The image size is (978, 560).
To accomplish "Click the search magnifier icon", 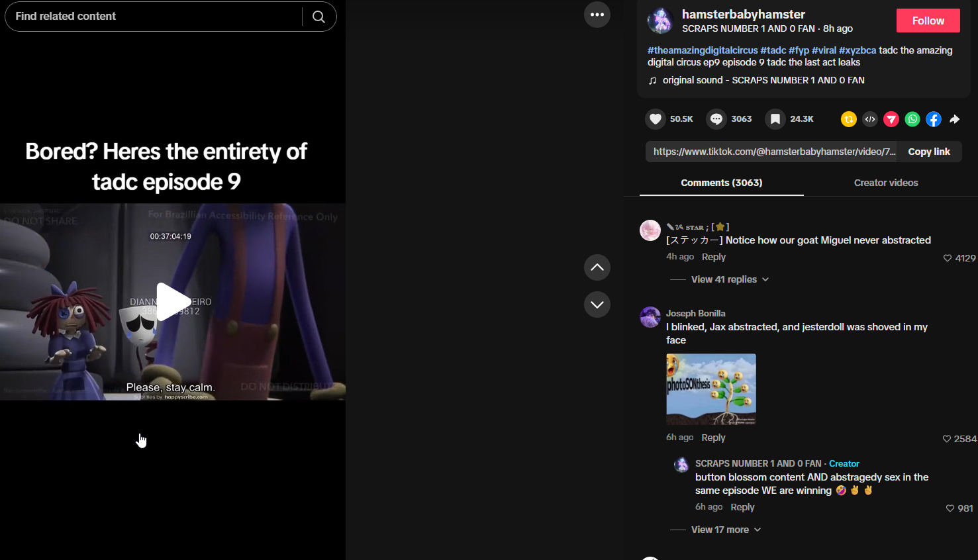I will coord(318,17).
